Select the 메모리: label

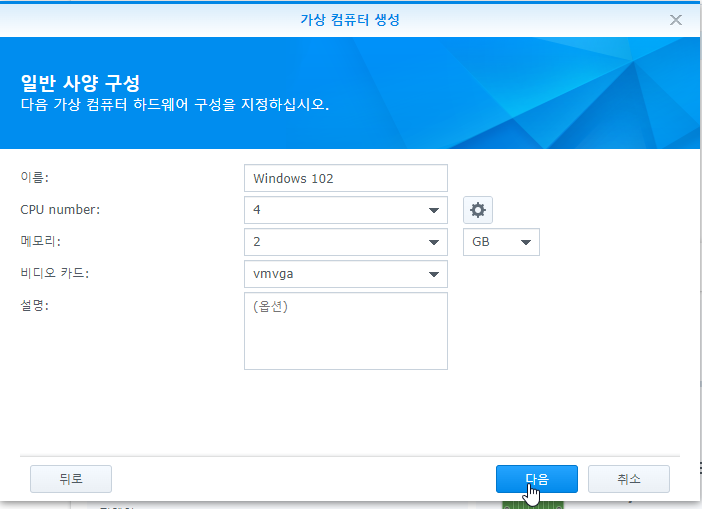click(x=40, y=241)
